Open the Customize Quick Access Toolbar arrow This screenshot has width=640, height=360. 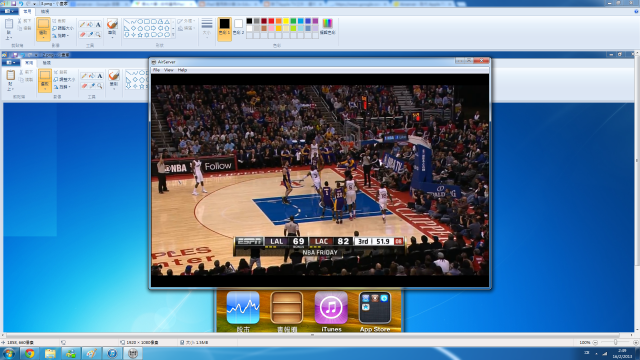[35, 3]
